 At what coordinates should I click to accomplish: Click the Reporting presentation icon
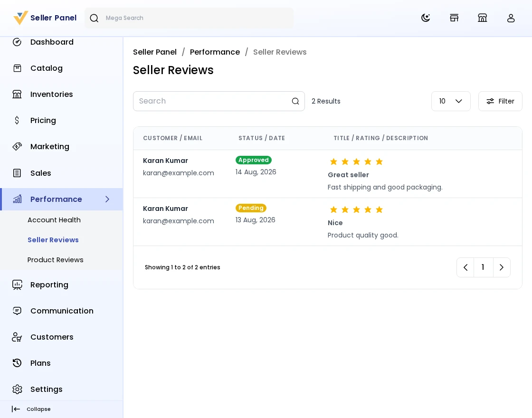[17, 285]
